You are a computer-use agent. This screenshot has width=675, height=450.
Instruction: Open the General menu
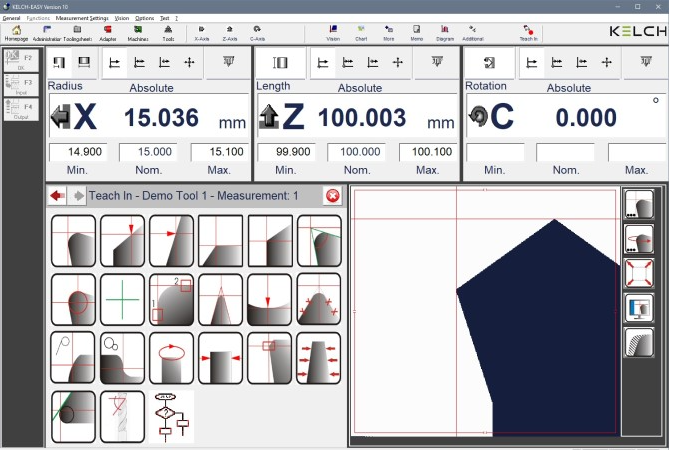(11, 18)
